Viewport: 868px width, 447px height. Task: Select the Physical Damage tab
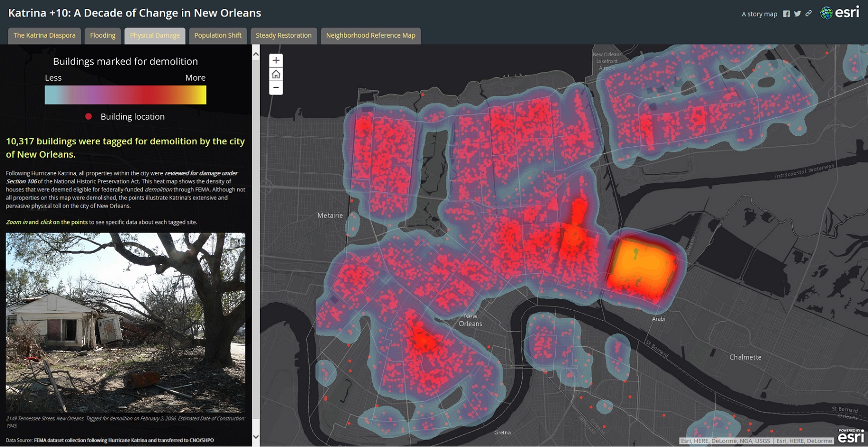point(155,36)
